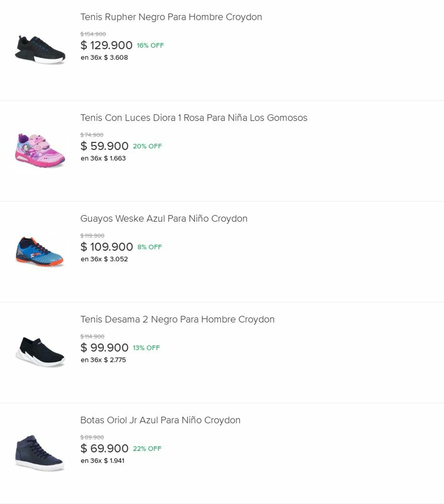Image resolution: width=444 pixels, height=504 pixels.
Task: Click the 22% OFF discount label
Action: pyautogui.click(x=147, y=449)
